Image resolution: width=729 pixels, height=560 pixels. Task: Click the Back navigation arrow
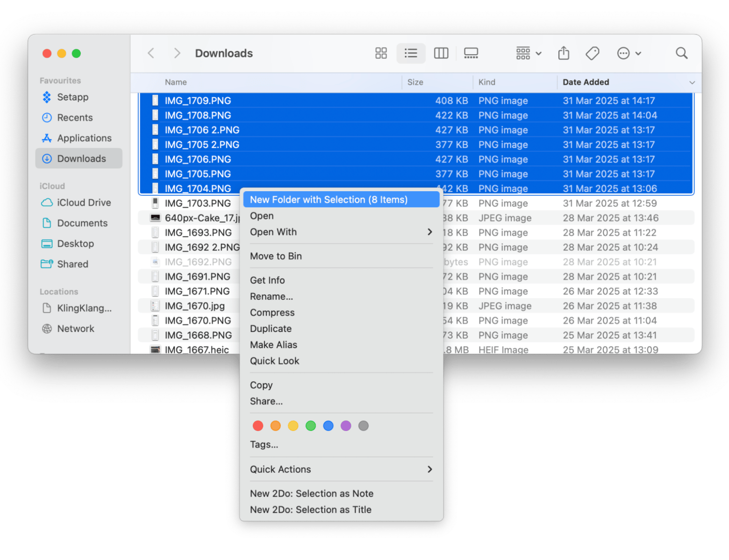pos(150,53)
